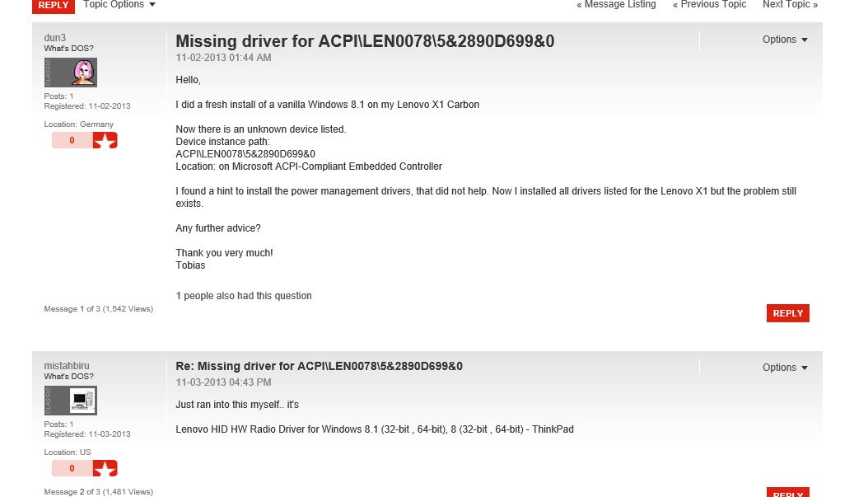
Task: Click dun3's avatar image
Action: pyautogui.click(x=71, y=73)
